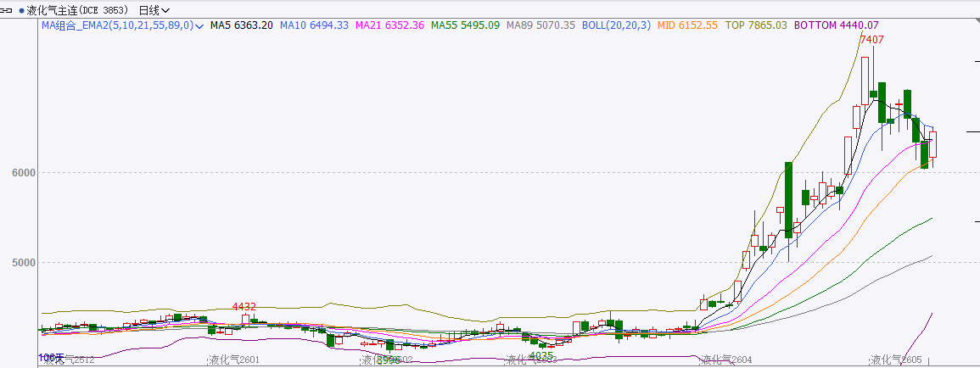The width and height of the screenshot is (980, 368).
Task: Click the chain link icon beside contract name
Action: tap(7, 10)
